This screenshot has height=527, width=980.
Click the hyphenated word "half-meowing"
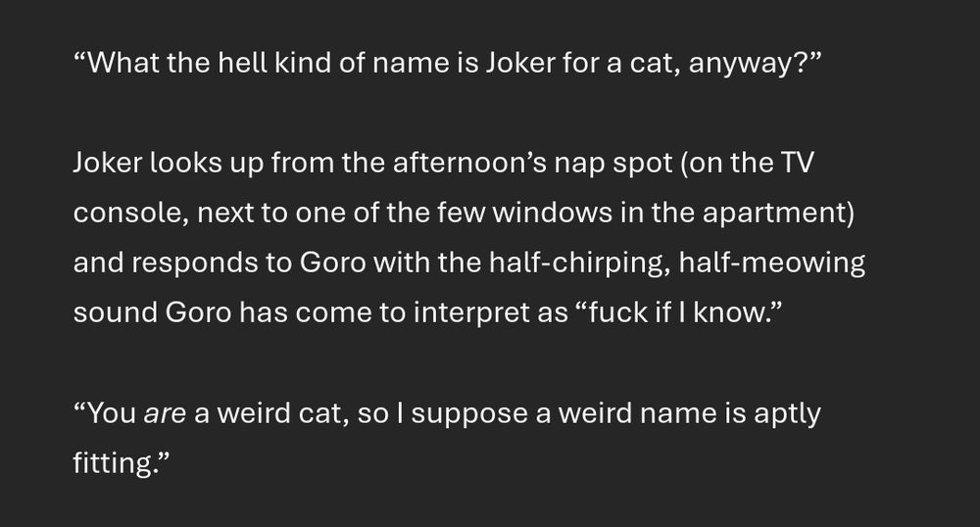pyautogui.click(x=772, y=263)
